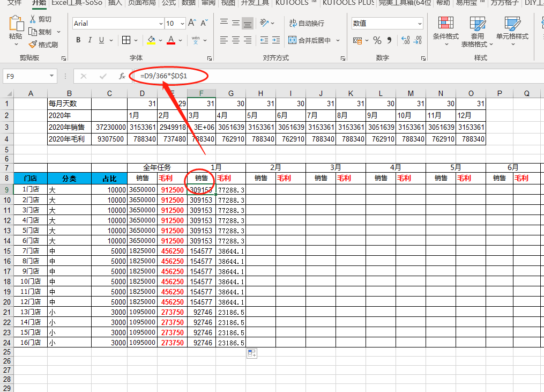Align text right

coord(248,40)
